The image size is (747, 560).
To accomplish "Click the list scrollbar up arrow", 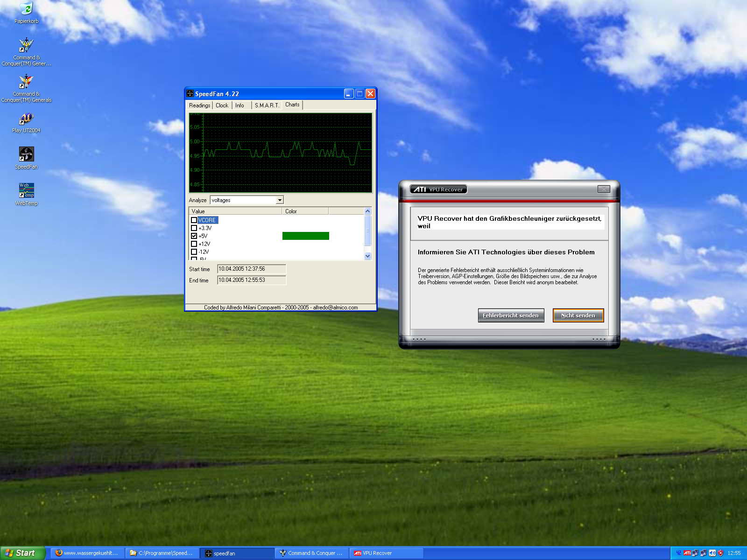I will [367, 211].
